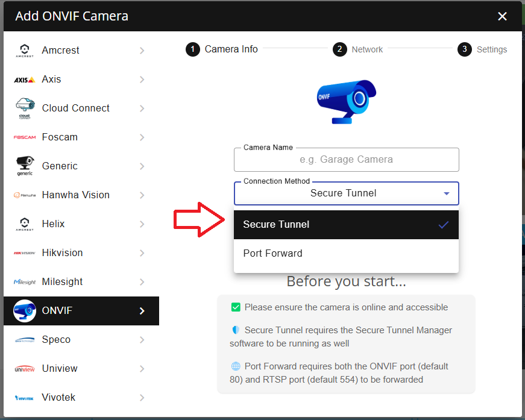Screen dimensions: 525x420
Task: Expand the Uniview chevron arrow
Action: (x=142, y=369)
